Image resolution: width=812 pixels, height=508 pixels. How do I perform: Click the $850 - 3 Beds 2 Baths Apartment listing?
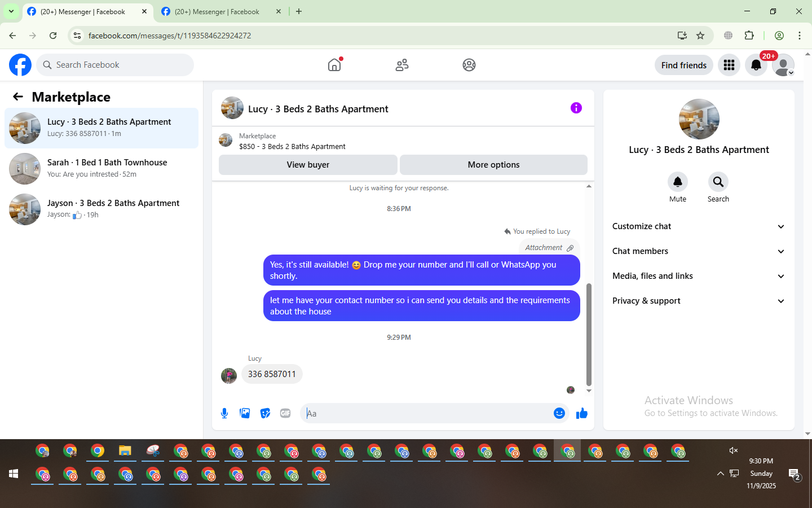click(292, 147)
